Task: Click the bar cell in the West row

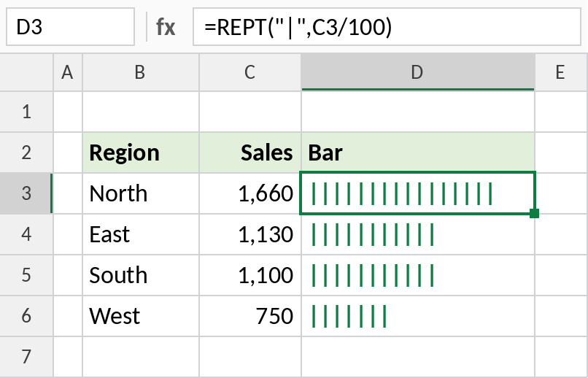Action: 418,316
